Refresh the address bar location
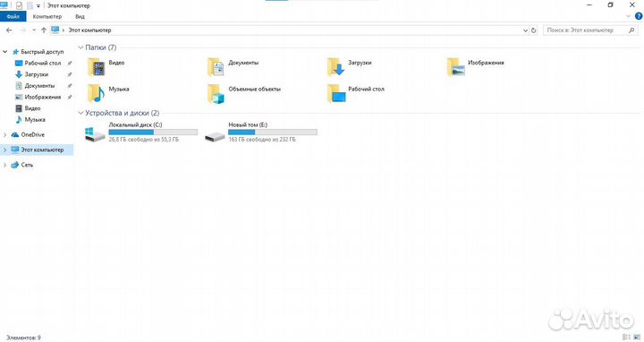 point(533,30)
